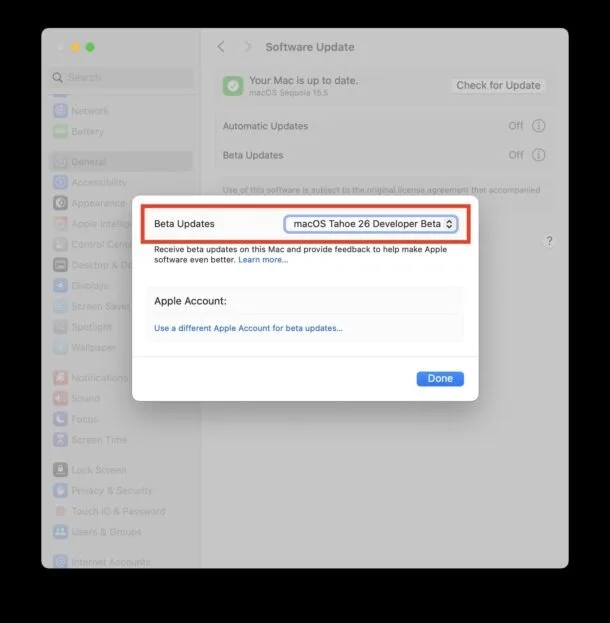Select Screen Saver sidebar icon
The height and width of the screenshot is (623, 610).
[x=60, y=306]
